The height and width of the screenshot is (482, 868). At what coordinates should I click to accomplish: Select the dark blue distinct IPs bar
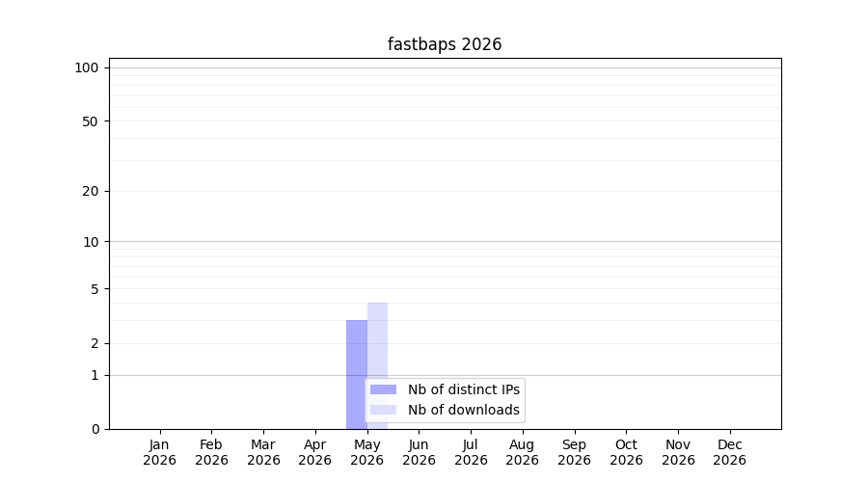pyautogui.click(x=357, y=375)
